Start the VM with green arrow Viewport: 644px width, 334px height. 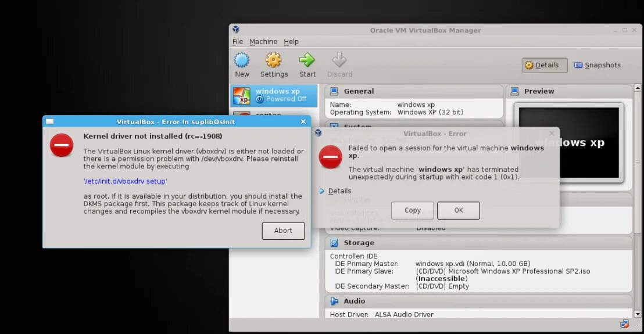point(307,60)
